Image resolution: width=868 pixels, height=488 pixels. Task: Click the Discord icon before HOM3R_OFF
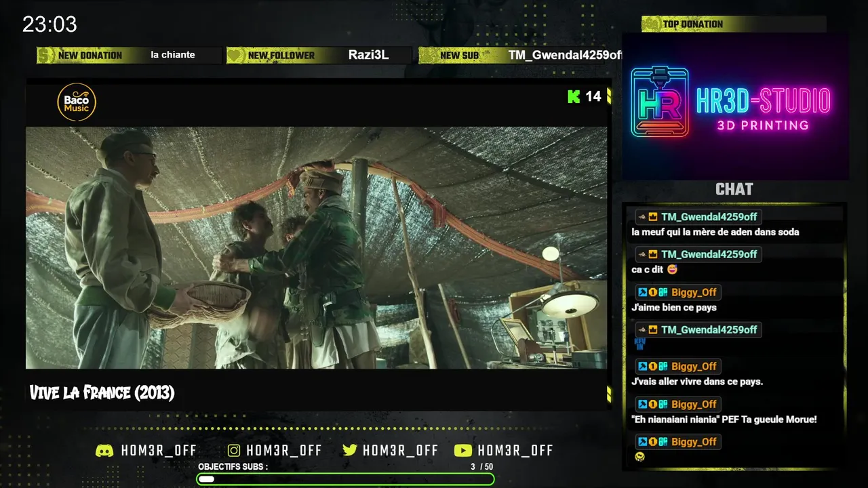[104, 451]
